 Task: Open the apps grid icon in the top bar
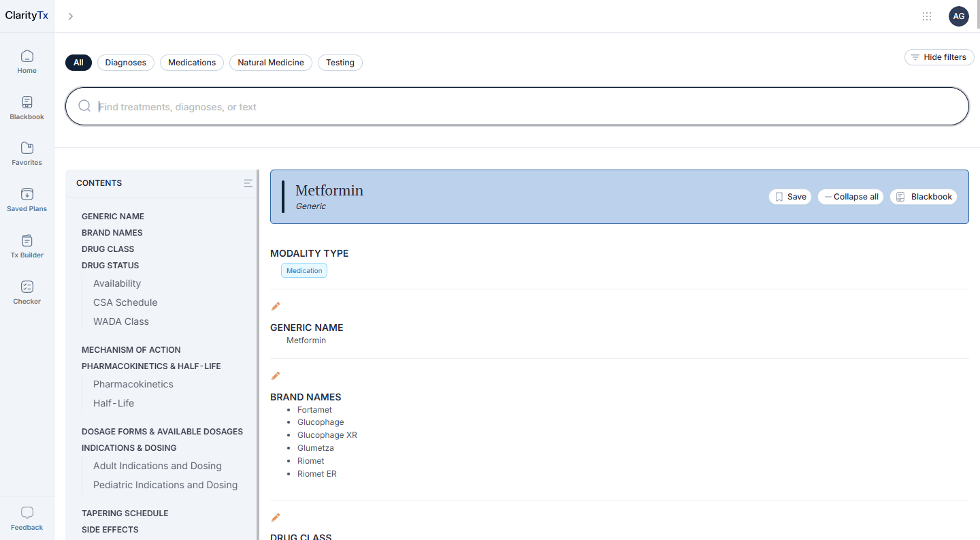pyautogui.click(x=927, y=16)
